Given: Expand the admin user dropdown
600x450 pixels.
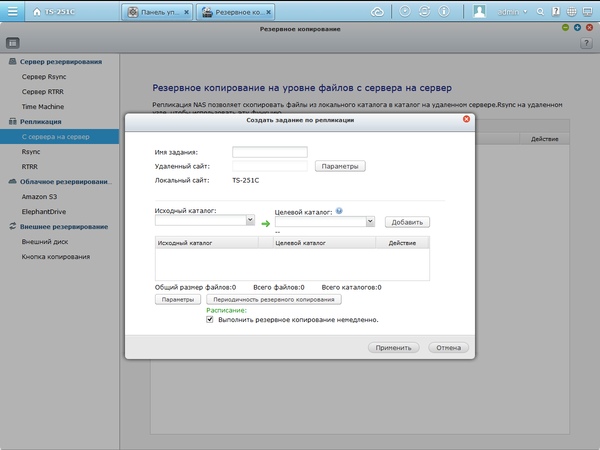Looking at the screenshot, I should [512, 12].
